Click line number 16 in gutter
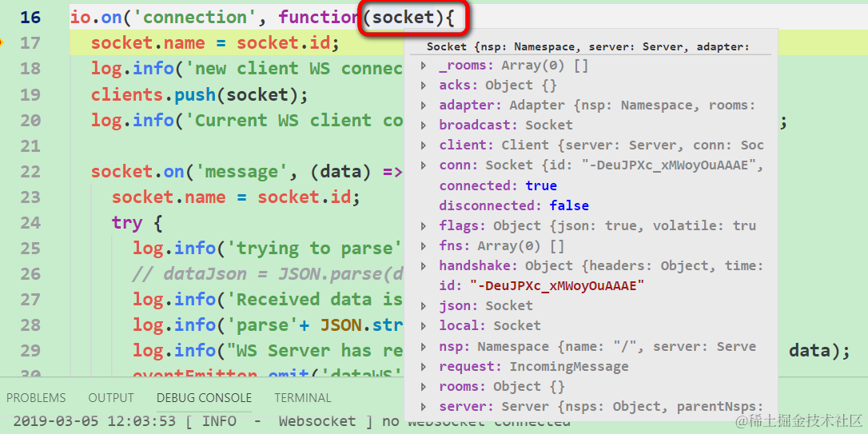 30,17
